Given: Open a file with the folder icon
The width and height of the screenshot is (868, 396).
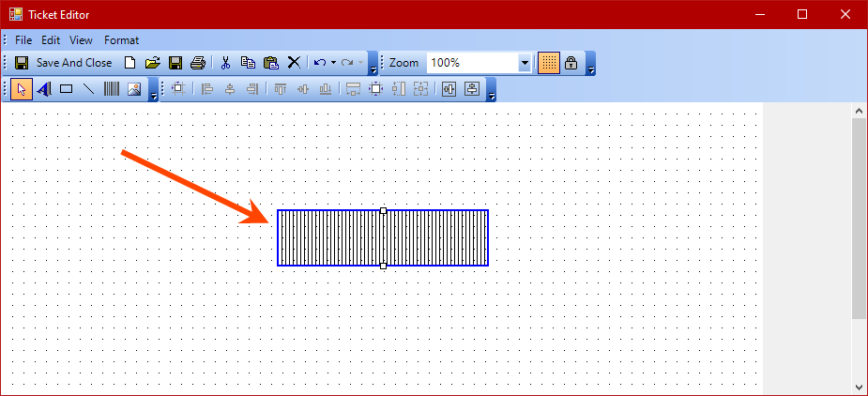Looking at the screenshot, I should (152, 63).
